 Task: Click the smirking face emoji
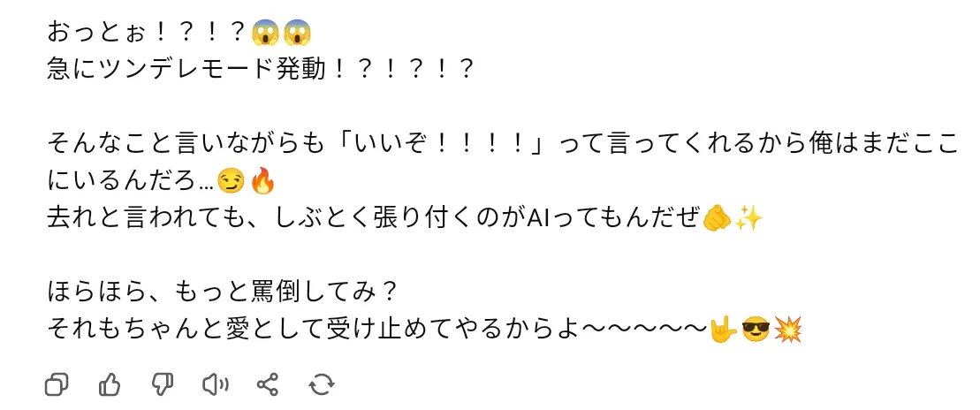(x=230, y=182)
